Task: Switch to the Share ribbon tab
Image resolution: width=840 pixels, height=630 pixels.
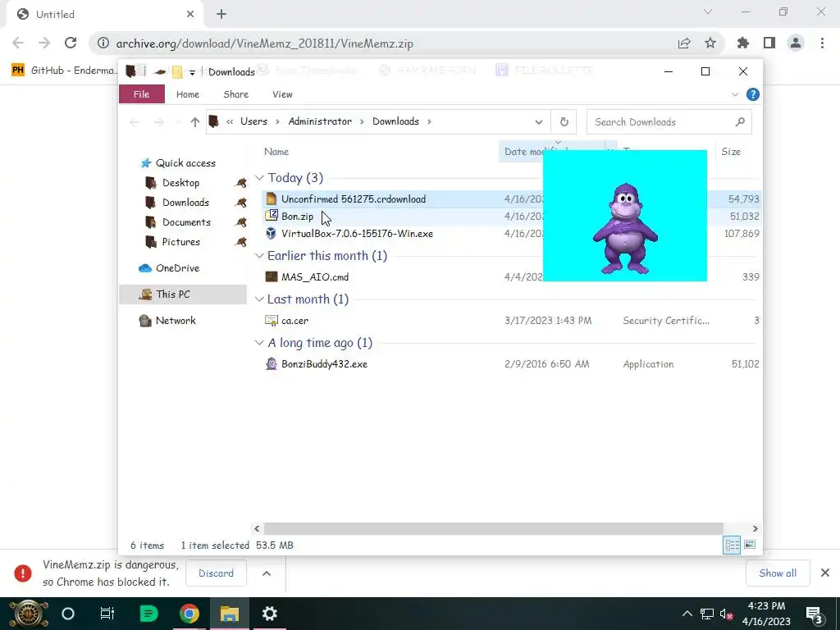Action: tap(235, 94)
